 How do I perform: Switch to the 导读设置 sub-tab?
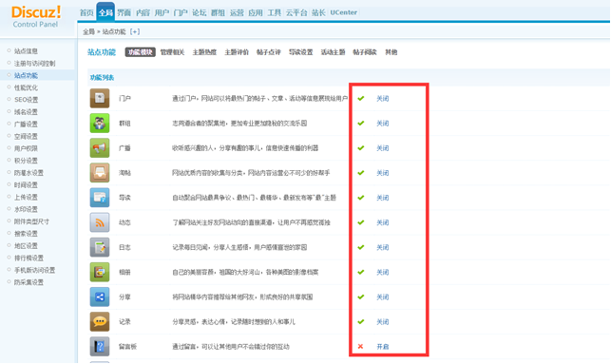[x=301, y=52]
